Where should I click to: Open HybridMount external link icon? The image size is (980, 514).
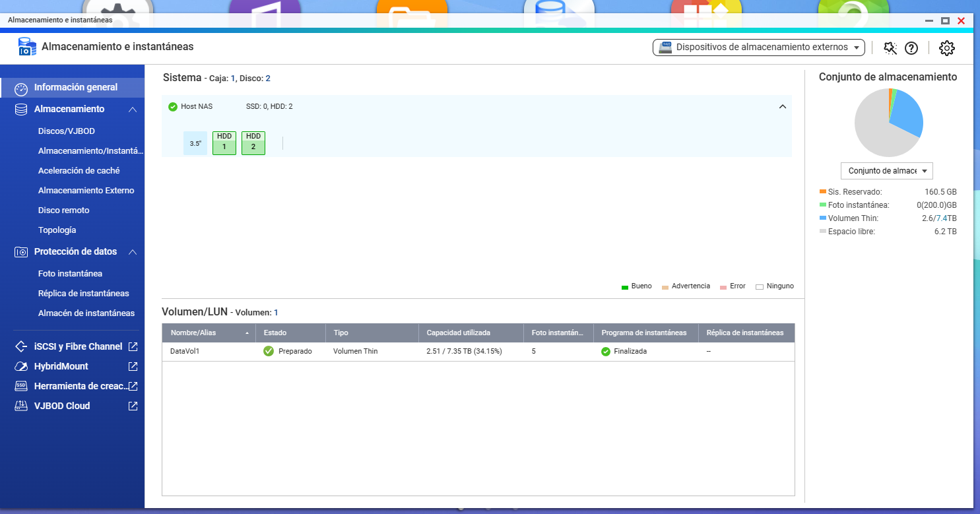coord(133,366)
